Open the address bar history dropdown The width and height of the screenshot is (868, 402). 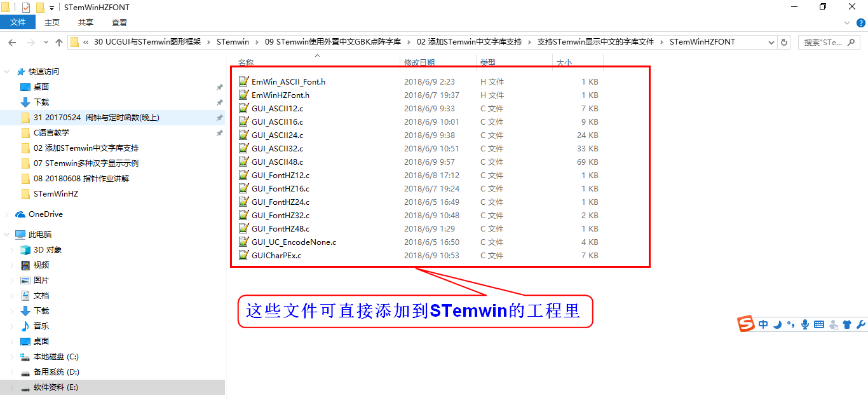771,42
